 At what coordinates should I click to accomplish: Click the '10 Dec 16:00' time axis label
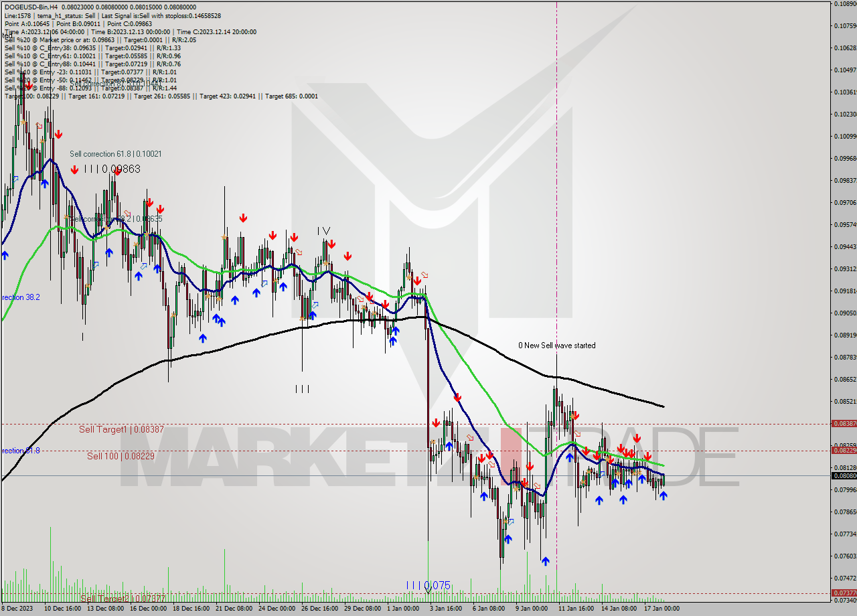coord(63,609)
